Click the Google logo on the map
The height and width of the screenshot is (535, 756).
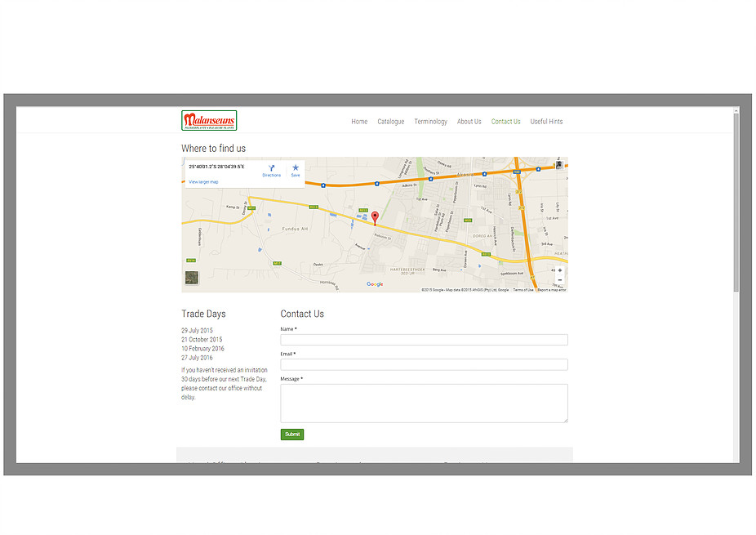[375, 284]
